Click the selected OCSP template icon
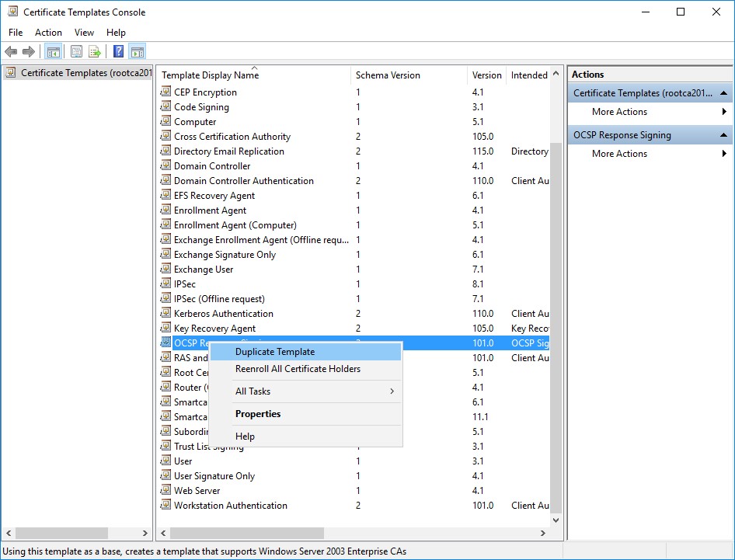 [165, 343]
